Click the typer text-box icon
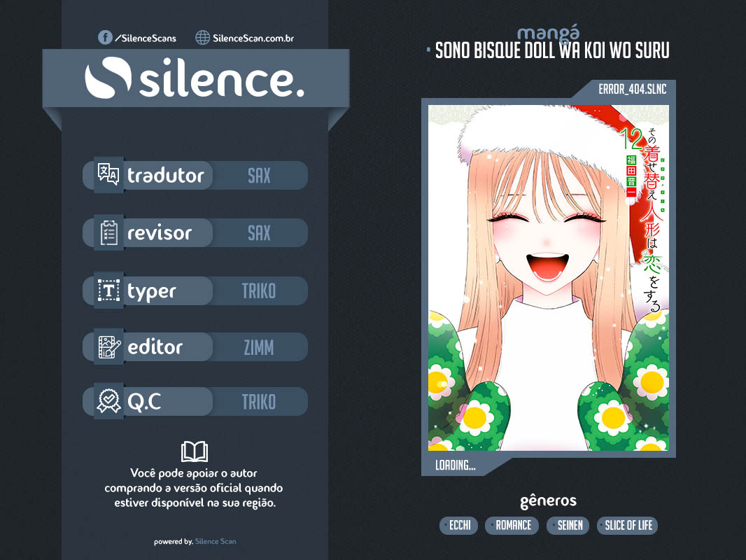746x560 pixels. pyautogui.click(x=108, y=290)
